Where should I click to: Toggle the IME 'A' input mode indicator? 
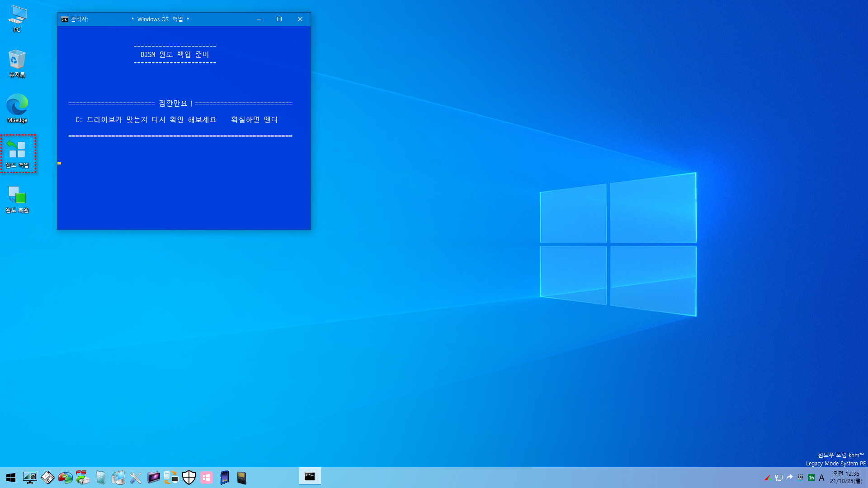click(x=822, y=478)
